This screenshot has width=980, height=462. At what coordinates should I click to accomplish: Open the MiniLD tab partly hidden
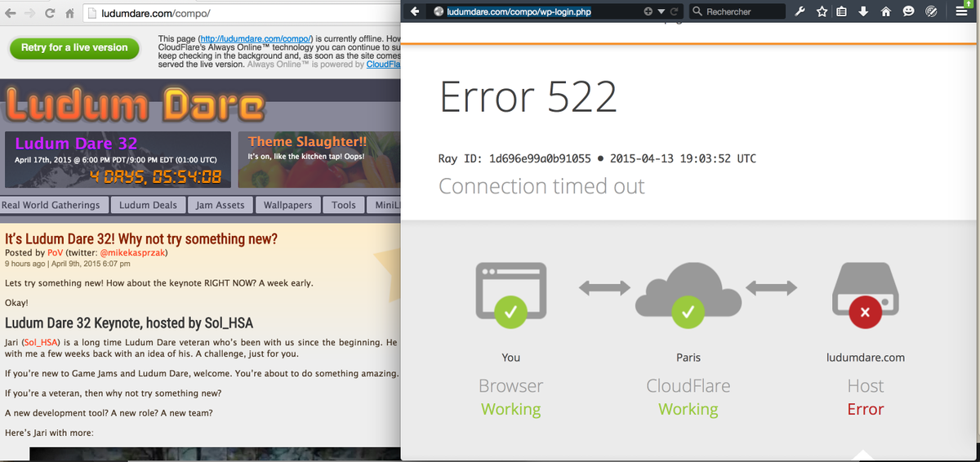[x=384, y=205]
